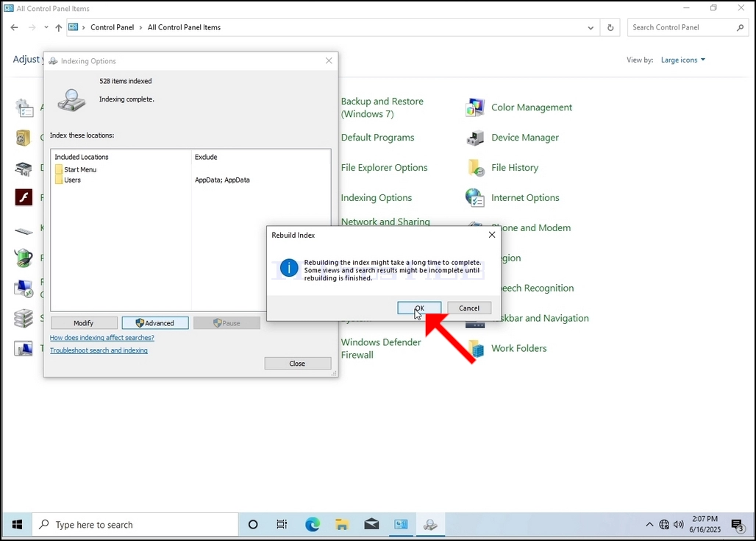Click the 'AppData; AppData' exclude entry

tap(222, 180)
